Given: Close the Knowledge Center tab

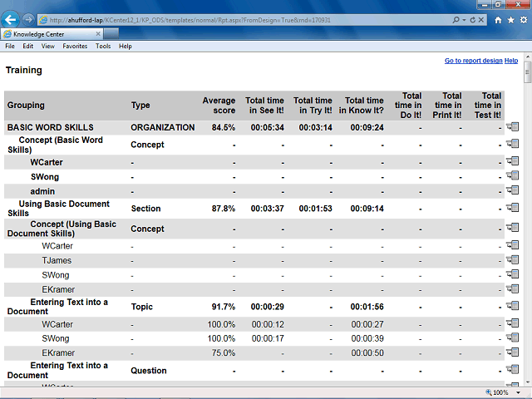Looking at the screenshot, I should 98,33.
